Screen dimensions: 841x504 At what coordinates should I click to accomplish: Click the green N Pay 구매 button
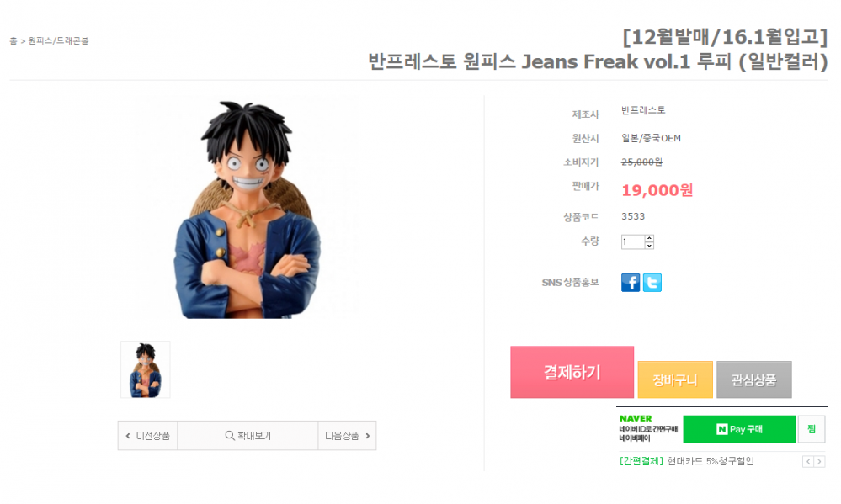(x=739, y=429)
